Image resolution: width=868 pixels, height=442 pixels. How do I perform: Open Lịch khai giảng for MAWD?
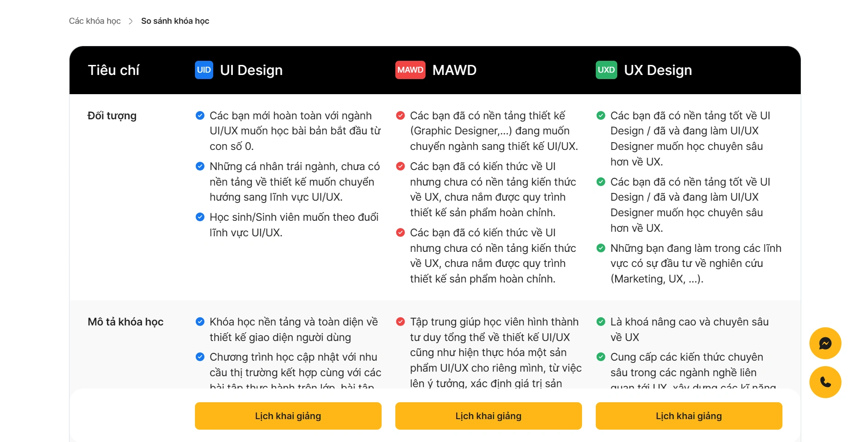(x=489, y=416)
